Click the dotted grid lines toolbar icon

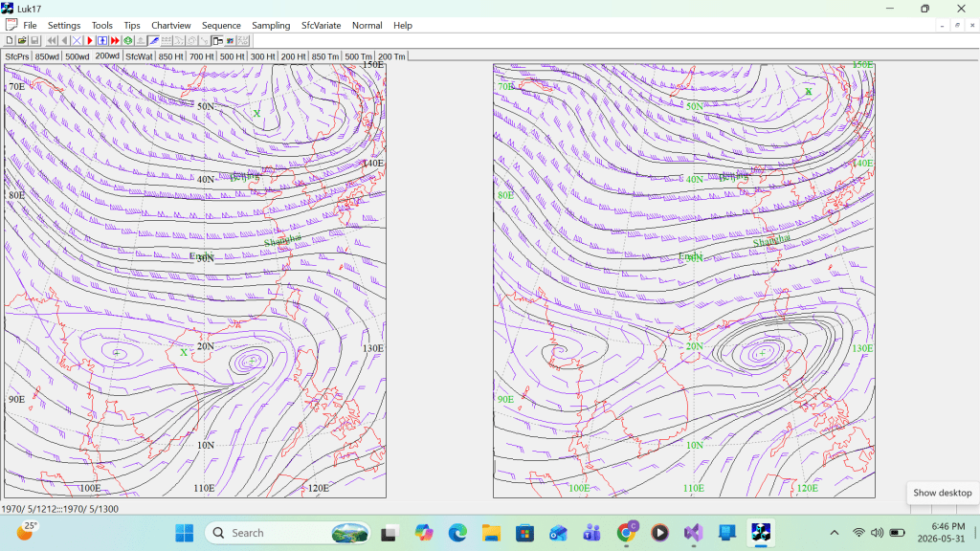coord(167,40)
